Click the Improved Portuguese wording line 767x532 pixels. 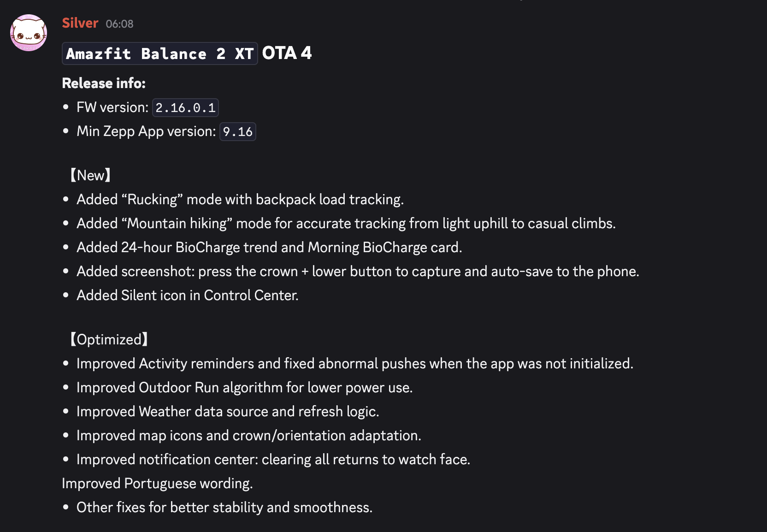point(157,483)
